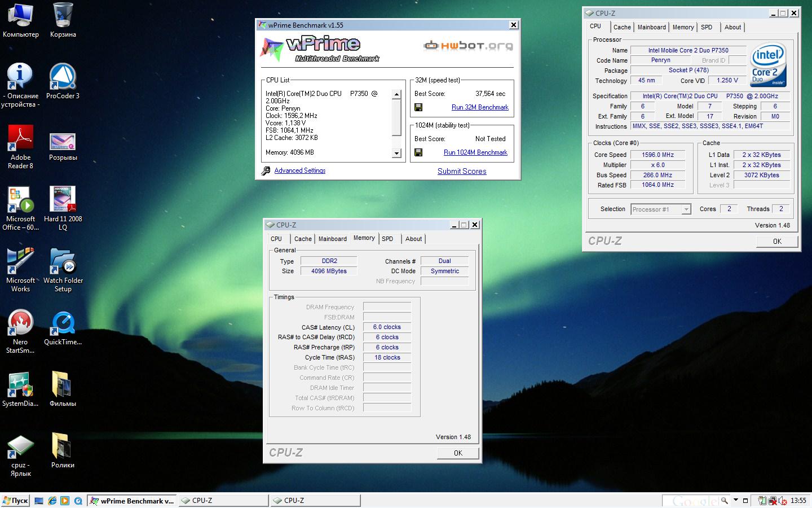Open the media player quick launch icon
The width and height of the screenshot is (812, 508).
65,501
